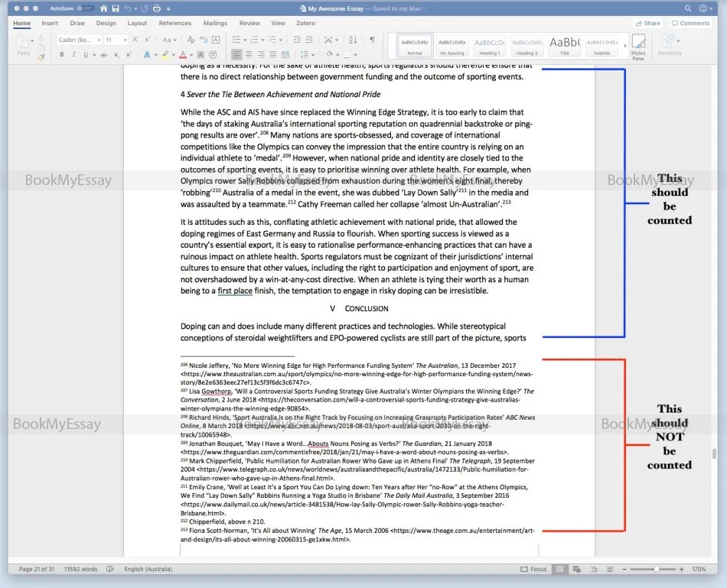Open the Review ribbon tab
The width and height of the screenshot is (727, 588).
click(x=249, y=23)
